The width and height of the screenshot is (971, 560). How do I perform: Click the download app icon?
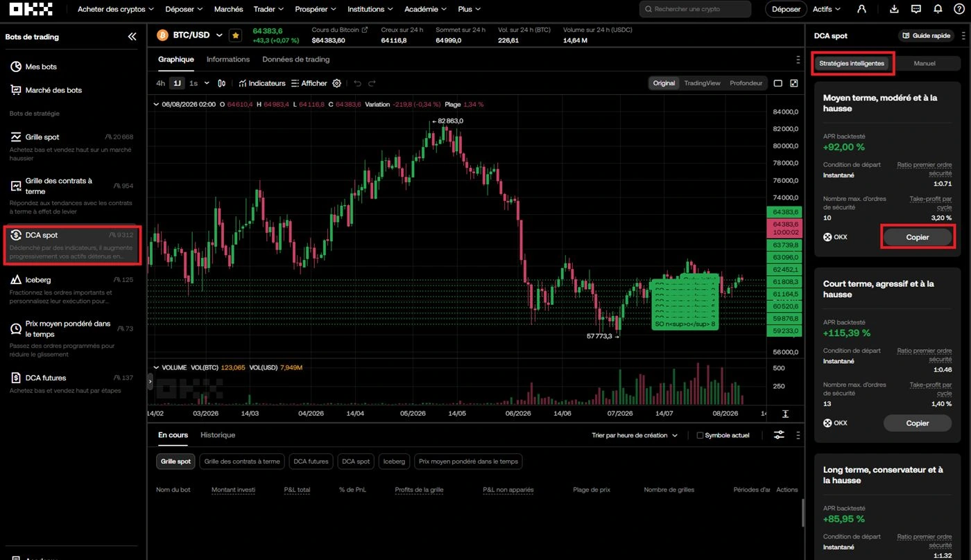coord(894,9)
